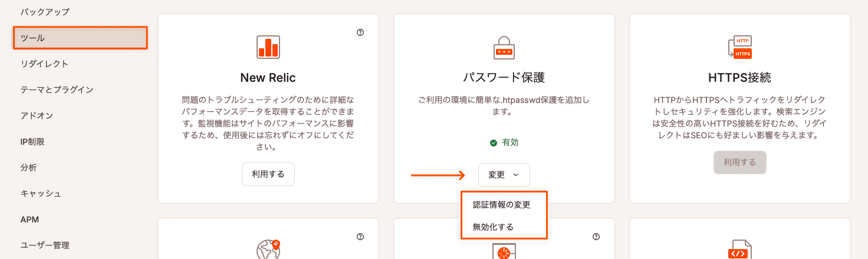Open the 変更 dropdown button
The width and height of the screenshot is (868, 259).
click(504, 175)
